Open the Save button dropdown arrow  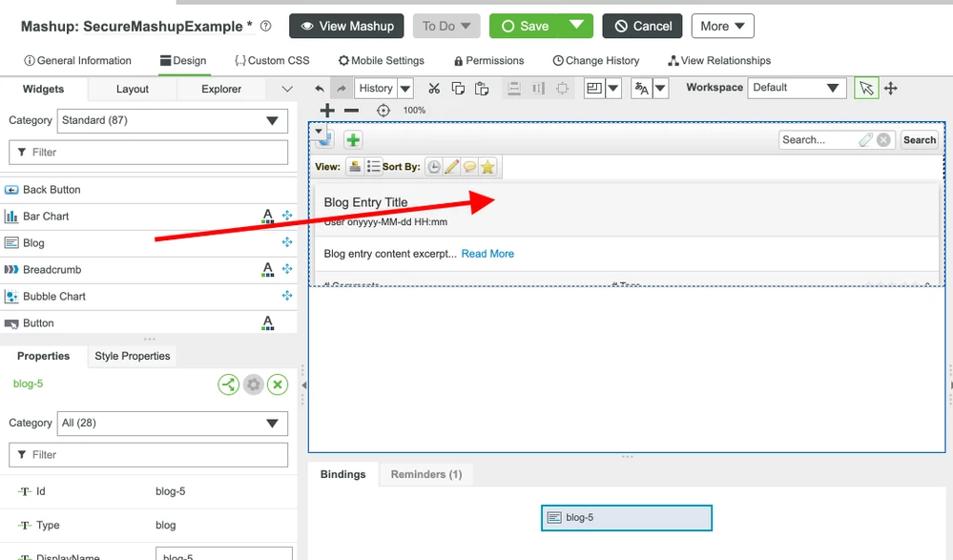click(x=576, y=26)
